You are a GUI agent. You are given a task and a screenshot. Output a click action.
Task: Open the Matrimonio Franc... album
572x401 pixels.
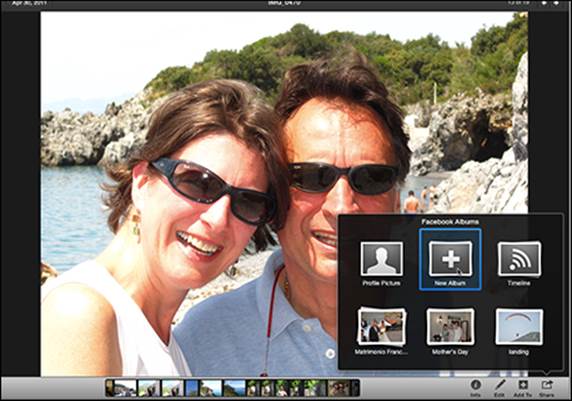point(382,326)
